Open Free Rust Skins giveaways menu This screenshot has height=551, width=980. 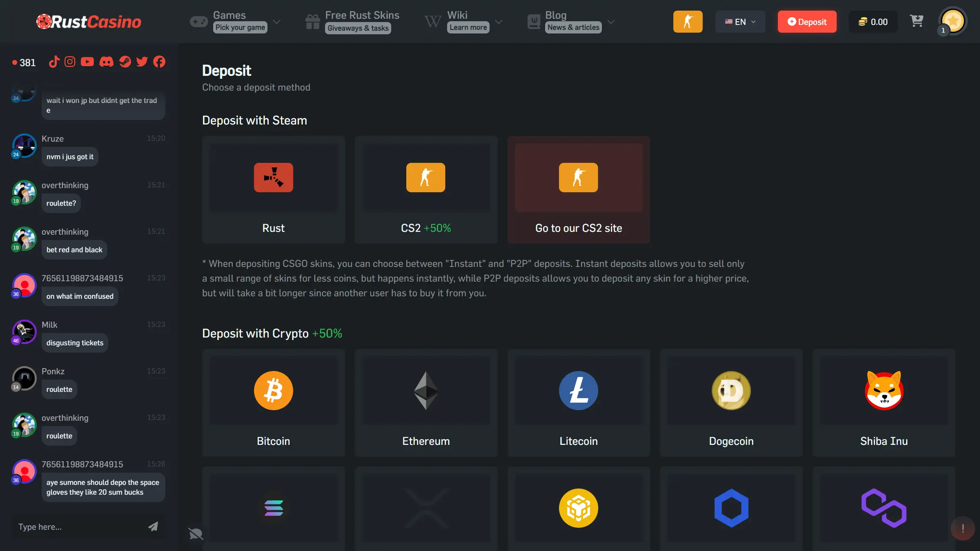(352, 21)
